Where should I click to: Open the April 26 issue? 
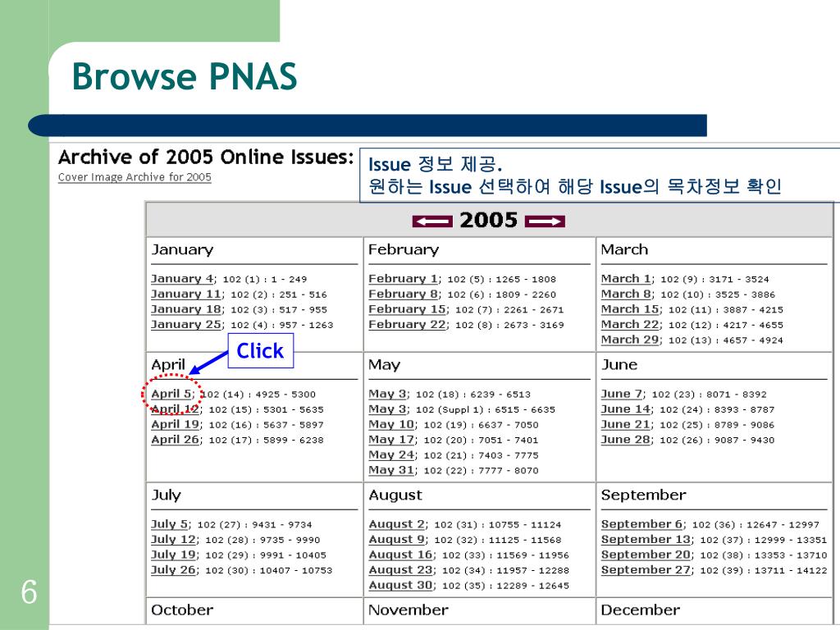(x=176, y=440)
